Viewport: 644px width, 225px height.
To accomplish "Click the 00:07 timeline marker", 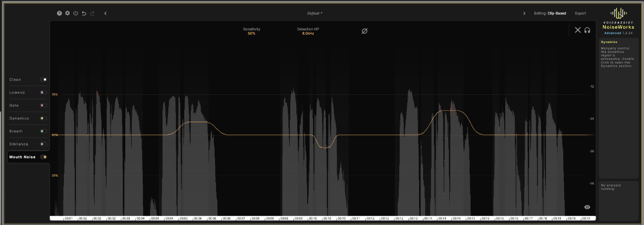I will coord(241,218).
